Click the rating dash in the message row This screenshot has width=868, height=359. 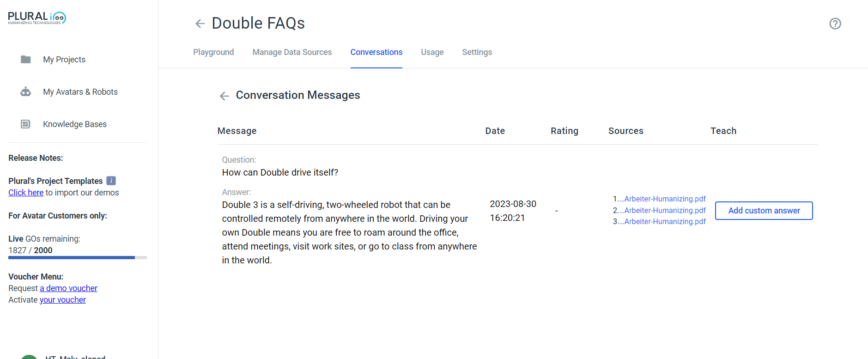click(x=557, y=211)
